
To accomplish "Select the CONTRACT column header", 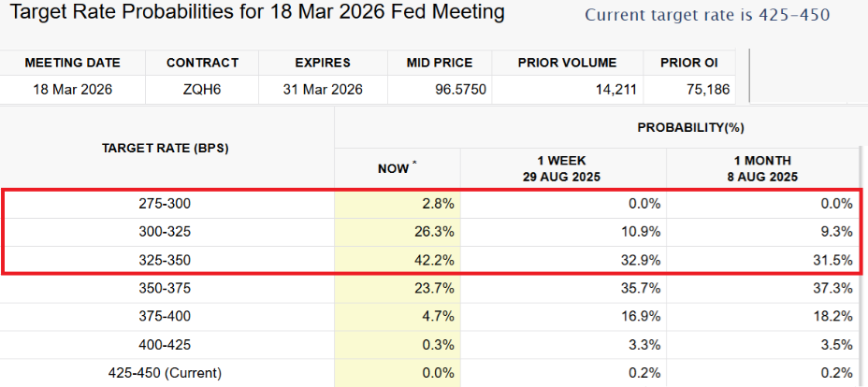I will [x=201, y=63].
